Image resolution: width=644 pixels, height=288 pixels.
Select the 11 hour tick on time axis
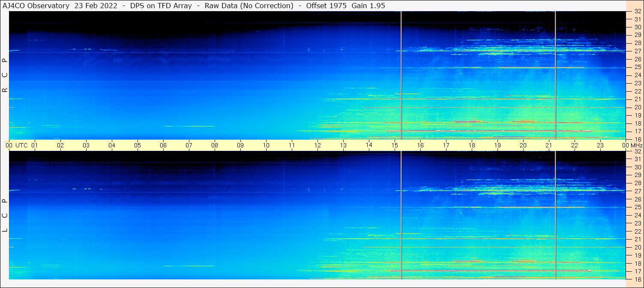(x=292, y=145)
